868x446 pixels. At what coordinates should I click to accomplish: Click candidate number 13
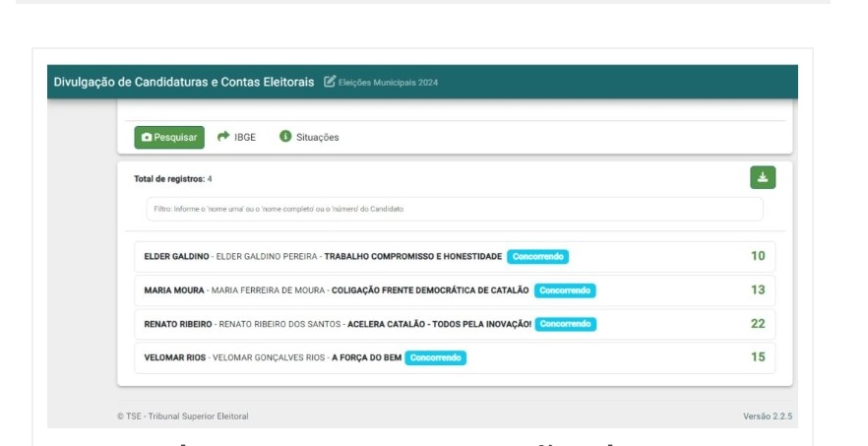(x=757, y=289)
